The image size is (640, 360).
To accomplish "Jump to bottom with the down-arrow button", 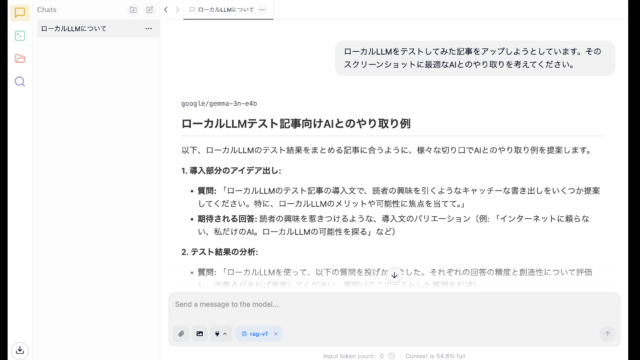I will (x=394, y=275).
